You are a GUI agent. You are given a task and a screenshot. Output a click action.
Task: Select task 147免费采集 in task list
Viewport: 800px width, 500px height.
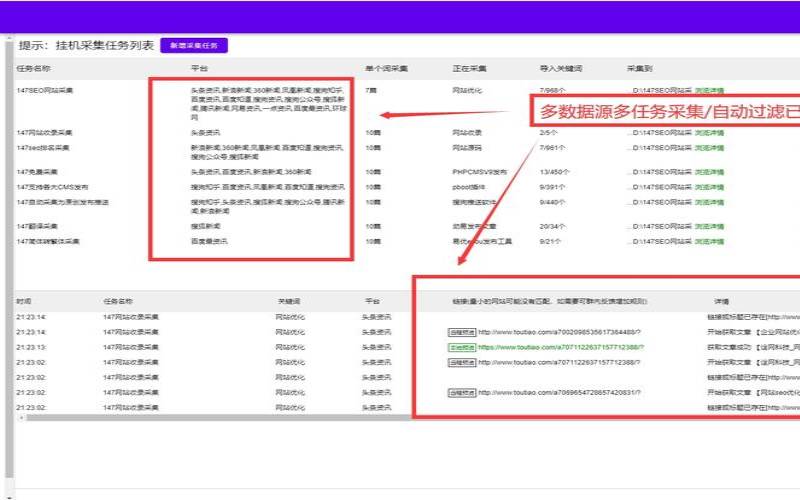click(x=37, y=172)
